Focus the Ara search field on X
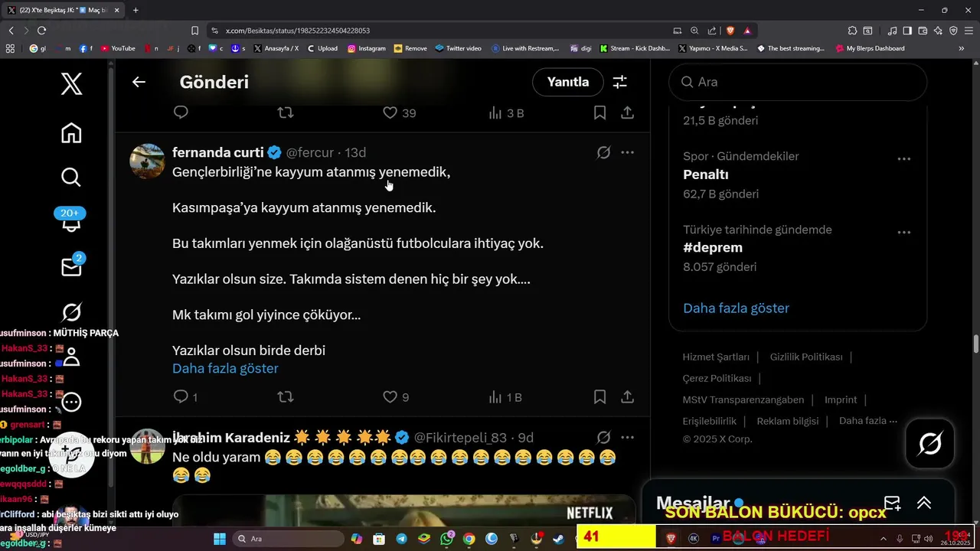The image size is (980, 551). pyautogui.click(x=798, y=82)
